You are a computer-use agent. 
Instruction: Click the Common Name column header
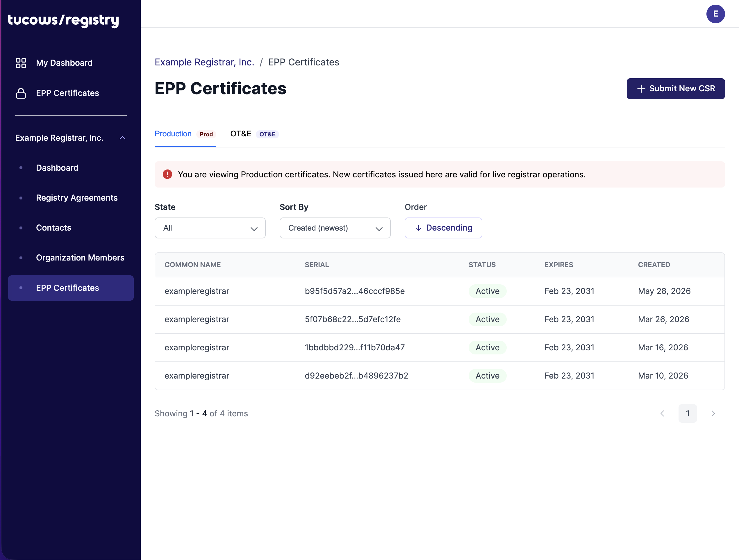[193, 265]
